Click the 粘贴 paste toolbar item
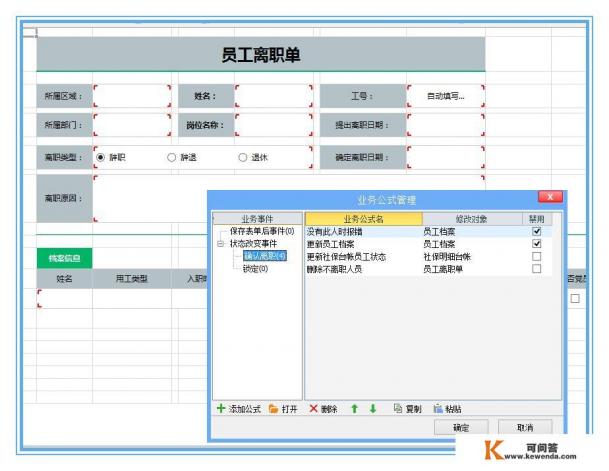Image resolution: width=609 pixels, height=471 pixels. click(447, 408)
